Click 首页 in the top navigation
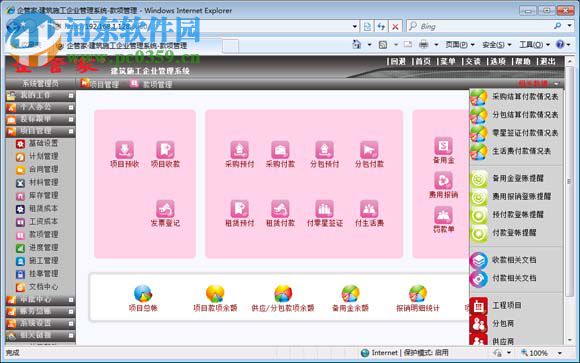Viewport: 580px width, 363px height. (423, 62)
